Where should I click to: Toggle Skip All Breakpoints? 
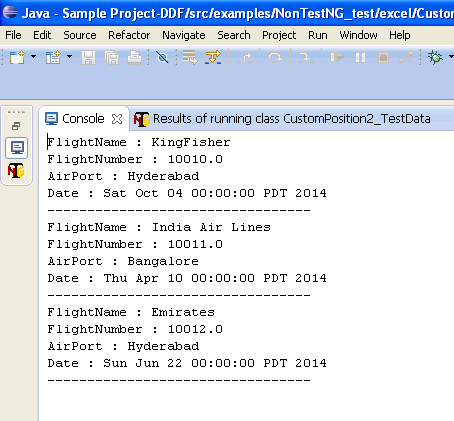click(162, 57)
